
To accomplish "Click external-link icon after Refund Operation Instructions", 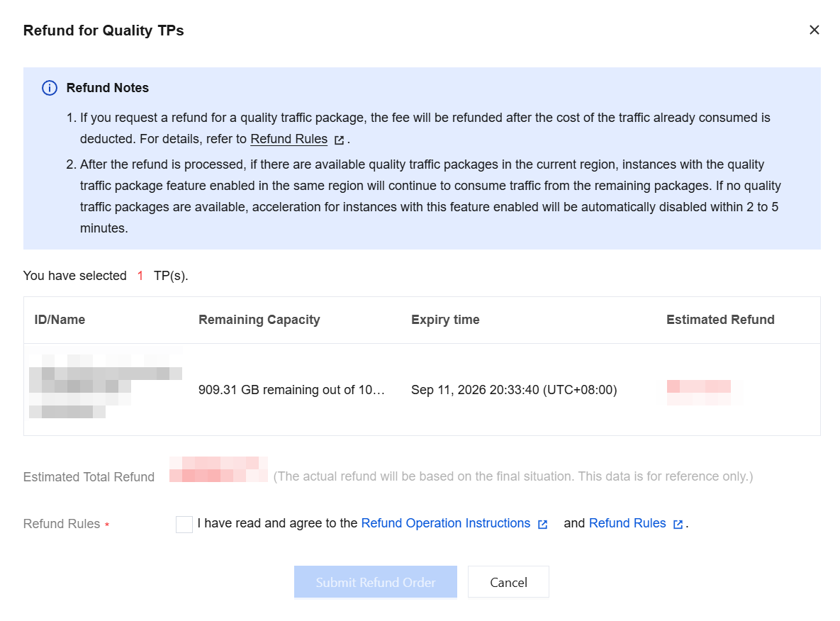I will tap(542, 524).
